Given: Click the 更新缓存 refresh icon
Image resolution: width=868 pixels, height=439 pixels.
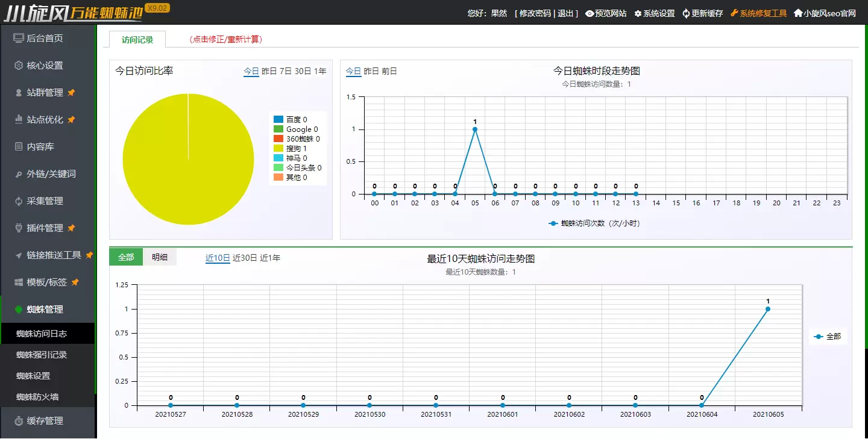Looking at the screenshot, I should (686, 13).
